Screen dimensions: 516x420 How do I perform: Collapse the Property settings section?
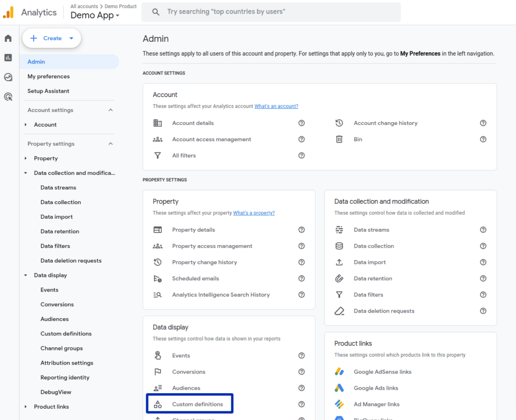110,144
